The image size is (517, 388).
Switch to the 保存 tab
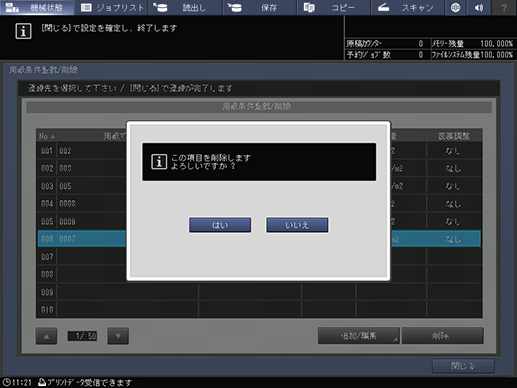tap(260, 7)
